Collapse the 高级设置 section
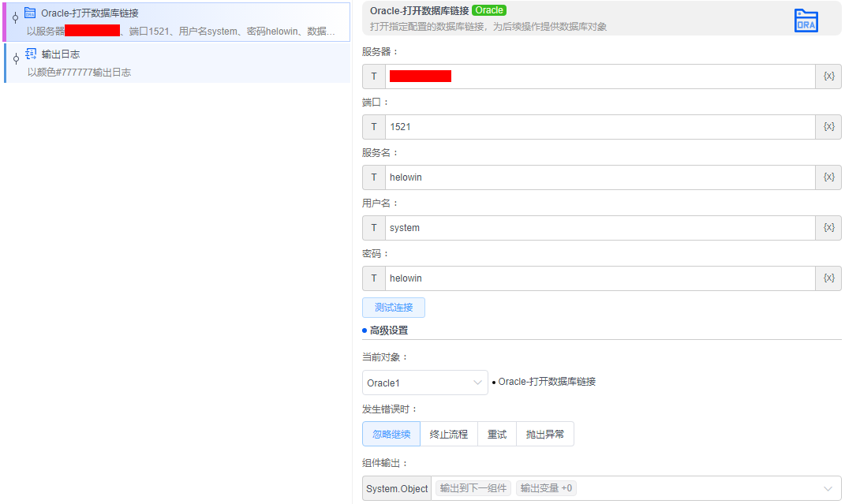This screenshot has height=504, width=845. [x=388, y=330]
